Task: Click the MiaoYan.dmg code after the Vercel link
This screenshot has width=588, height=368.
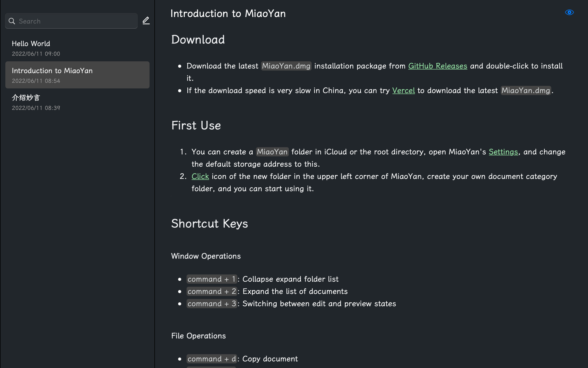Action: 526,90
